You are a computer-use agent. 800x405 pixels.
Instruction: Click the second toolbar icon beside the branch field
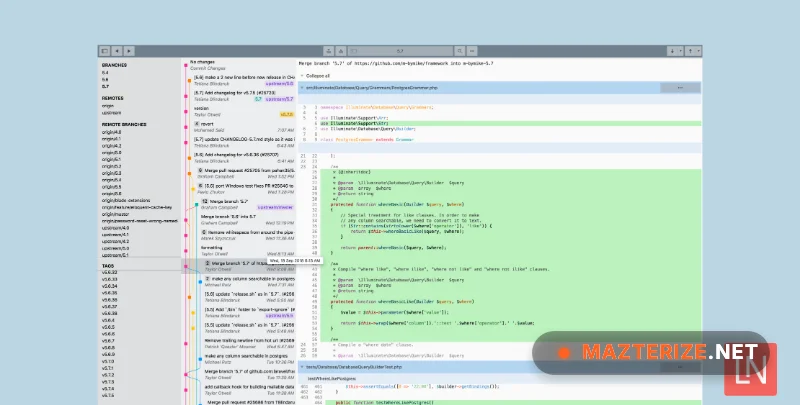pos(341,51)
